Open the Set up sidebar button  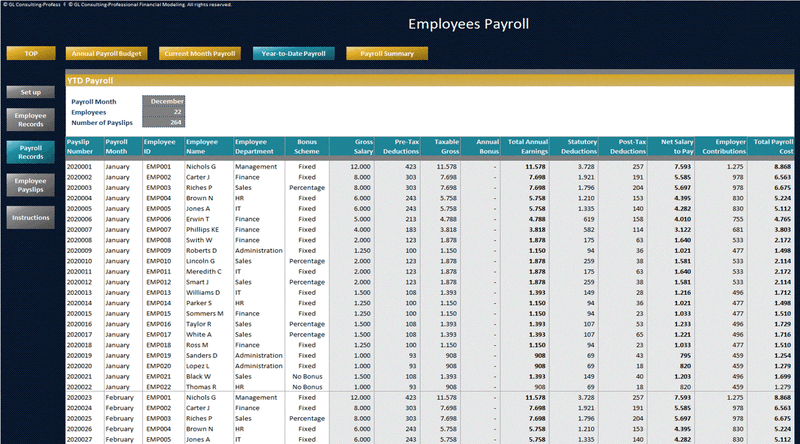[x=31, y=92]
